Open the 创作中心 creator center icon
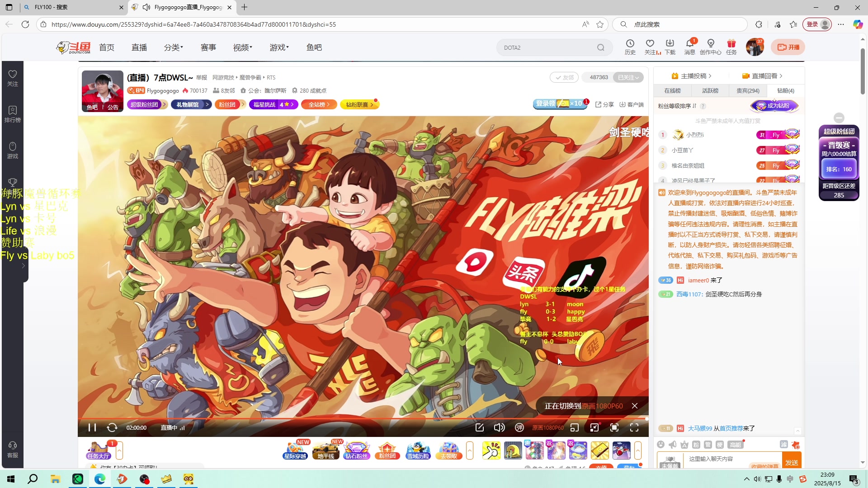The height and width of the screenshot is (488, 868). tap(711, 47)
